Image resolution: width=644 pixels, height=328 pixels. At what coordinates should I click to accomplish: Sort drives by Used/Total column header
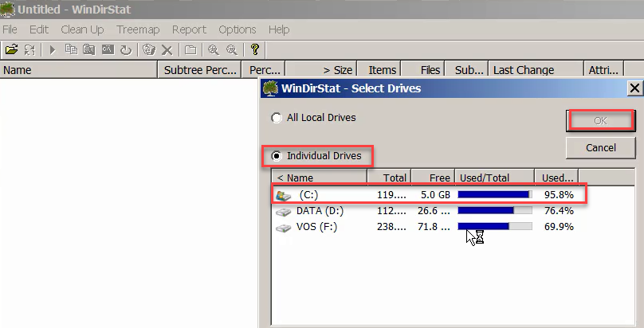(x=494, y=178)
